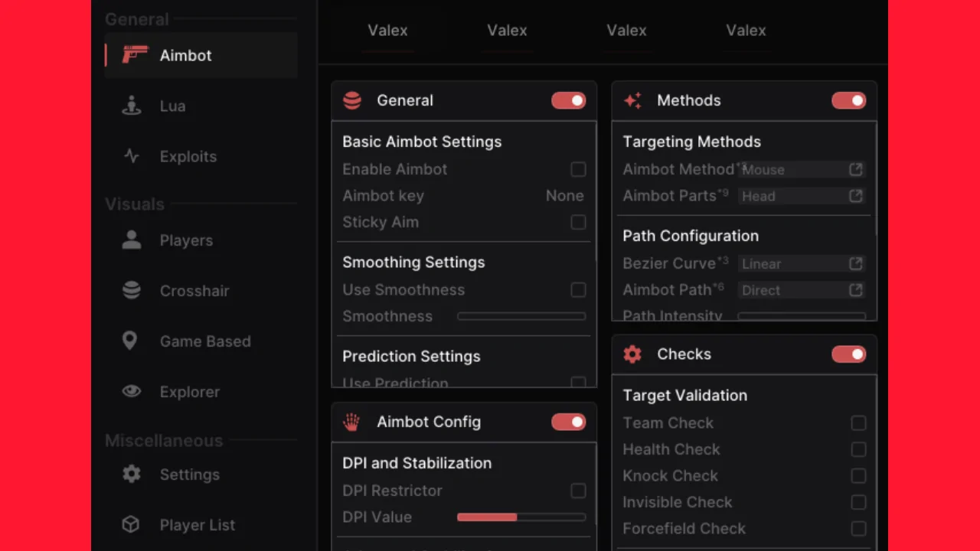980x551 pixels.
Task: Open the Exploits tab
Action: point(201,156)
